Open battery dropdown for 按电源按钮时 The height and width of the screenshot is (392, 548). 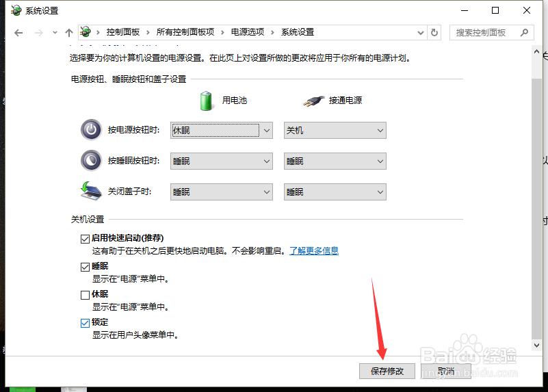tap(222, 130)
